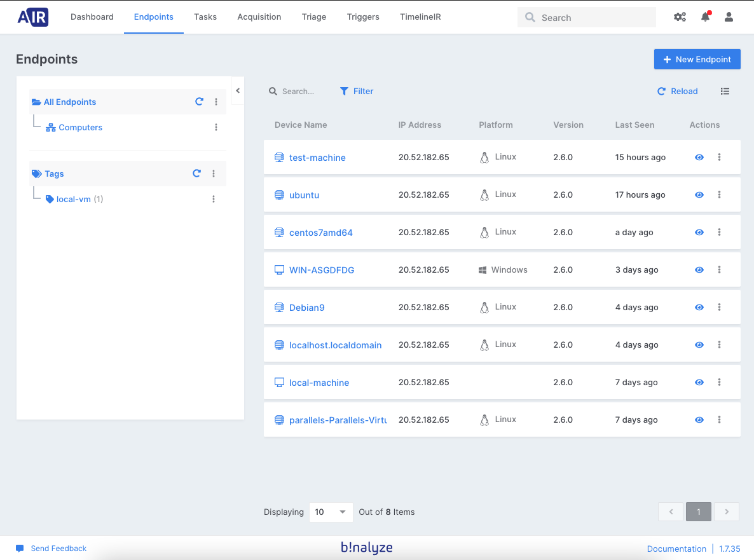Viewport: 754px width, 560px height.
Task: Refresh the Tags section
Action: point(197,174)
